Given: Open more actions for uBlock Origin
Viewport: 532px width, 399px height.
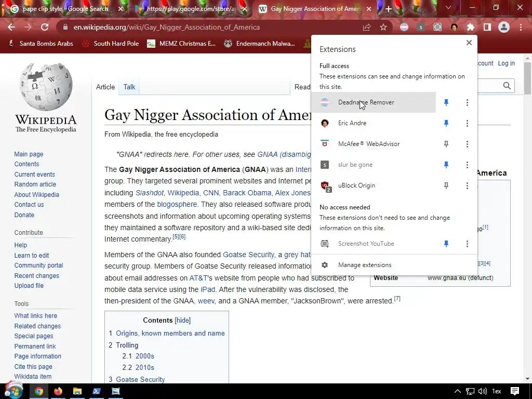Looking at the screenshot, I should click(x=467, y=185).
